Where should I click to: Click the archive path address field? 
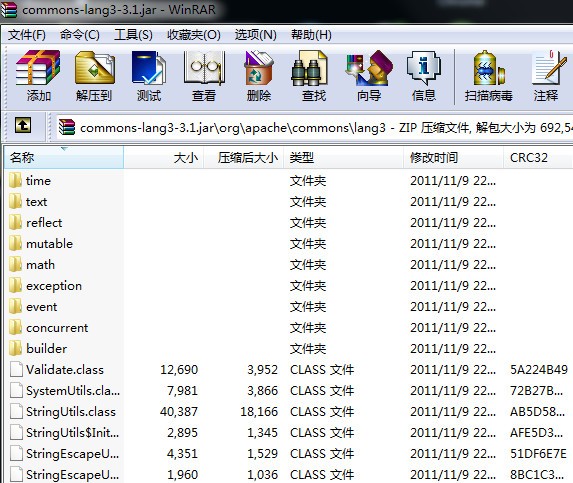point(314,128)
